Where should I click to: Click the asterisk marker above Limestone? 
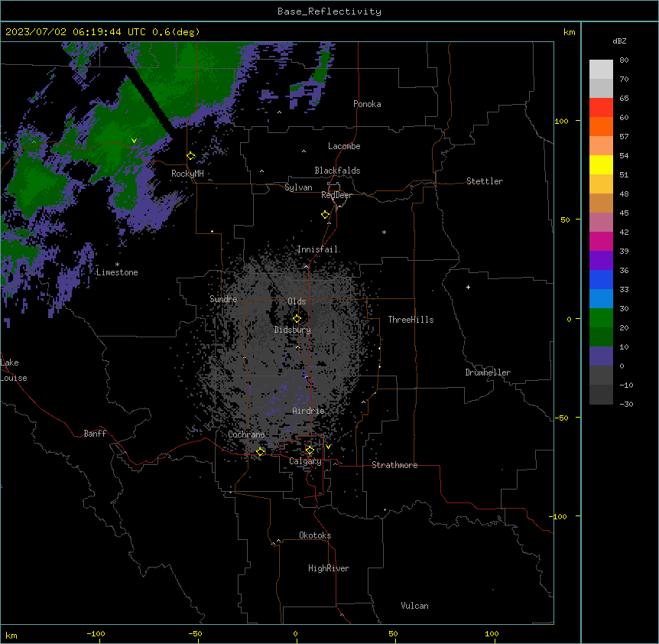tap(117, 265)
